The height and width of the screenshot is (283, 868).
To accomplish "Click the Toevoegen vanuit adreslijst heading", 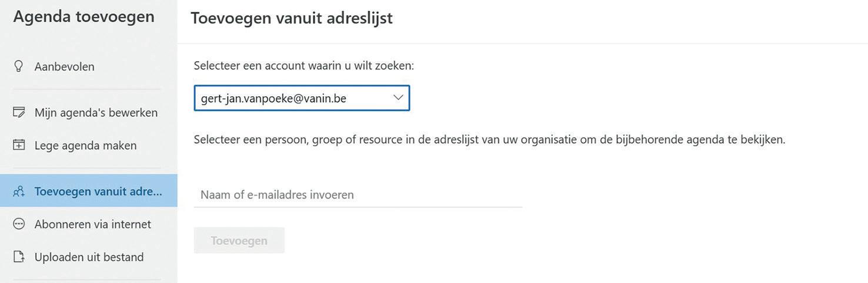I will pyautogui.click(x=291, y=18).
